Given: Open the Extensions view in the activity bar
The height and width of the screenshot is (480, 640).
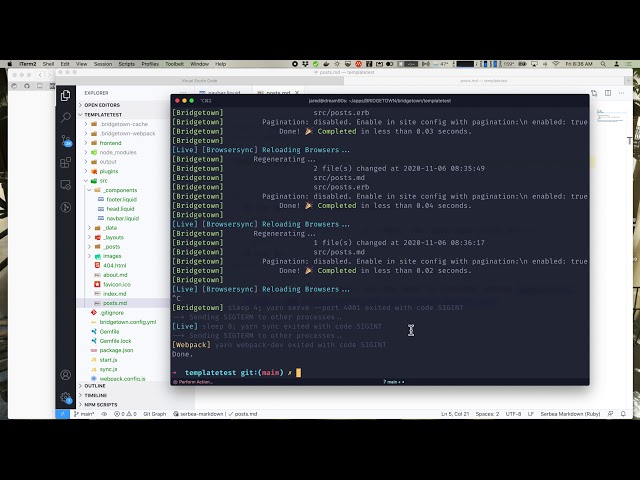Looking at the screenshot, I should pos(65,162).
